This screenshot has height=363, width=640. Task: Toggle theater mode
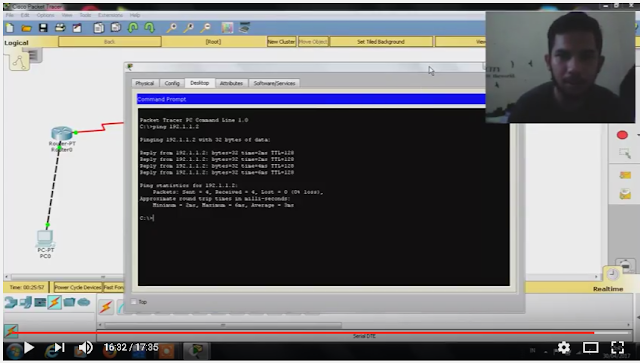coord(590,348)
